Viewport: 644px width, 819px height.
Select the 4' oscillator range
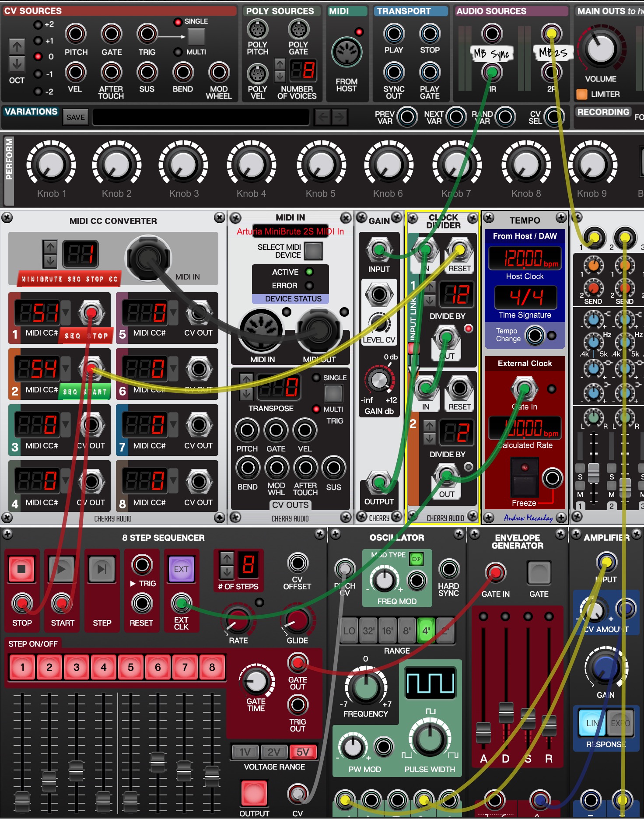[426, 631]
